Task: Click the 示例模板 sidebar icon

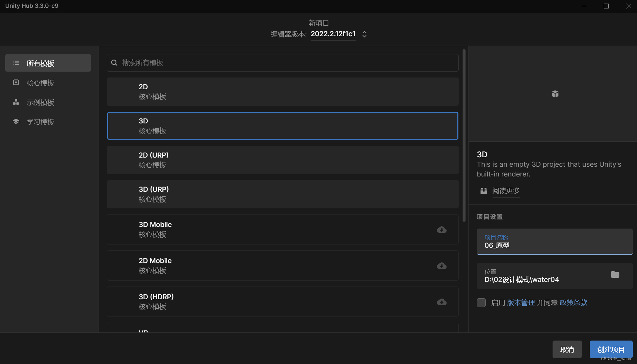Action: 16,102
